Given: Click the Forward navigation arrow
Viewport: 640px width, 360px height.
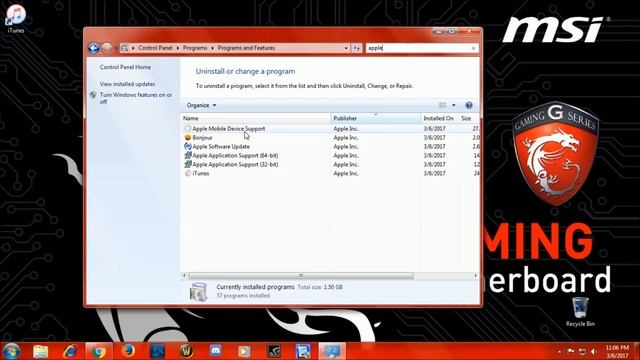Looking at the screenshot, I should pos(107,48).
